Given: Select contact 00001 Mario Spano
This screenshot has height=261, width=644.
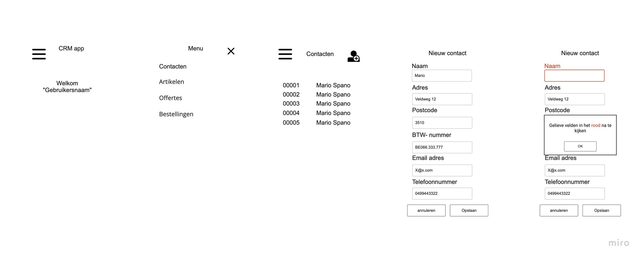Looking at the screenshot, I should (x=316, y=85).
